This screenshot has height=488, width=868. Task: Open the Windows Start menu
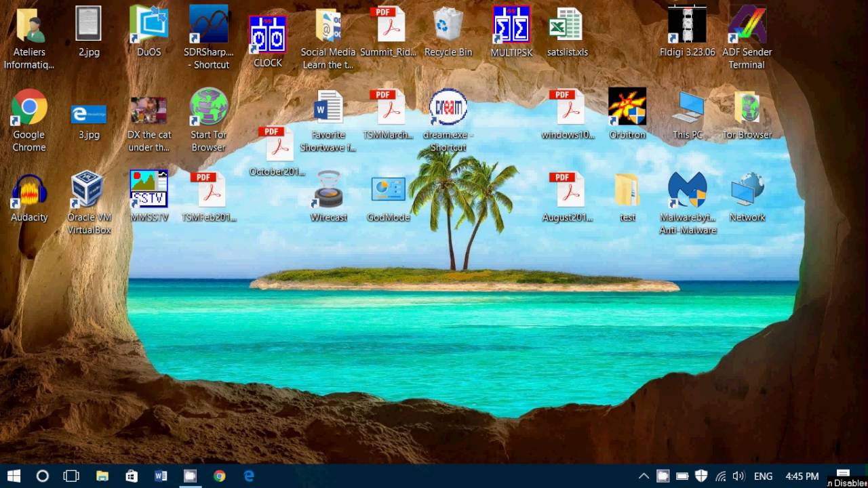tap(14, 476)
